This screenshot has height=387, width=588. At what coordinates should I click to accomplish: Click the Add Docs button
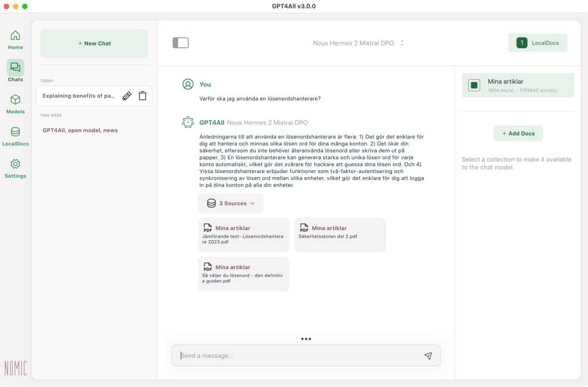click(x=518, y=133)
